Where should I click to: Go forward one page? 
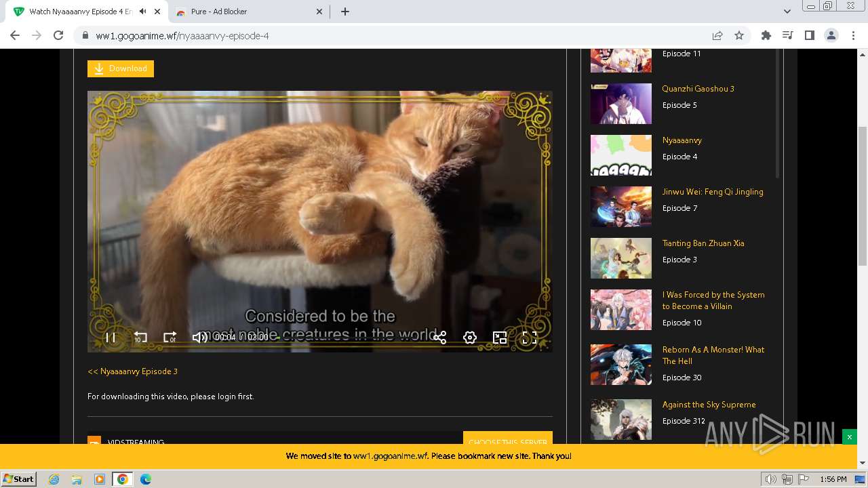[37, 35]
